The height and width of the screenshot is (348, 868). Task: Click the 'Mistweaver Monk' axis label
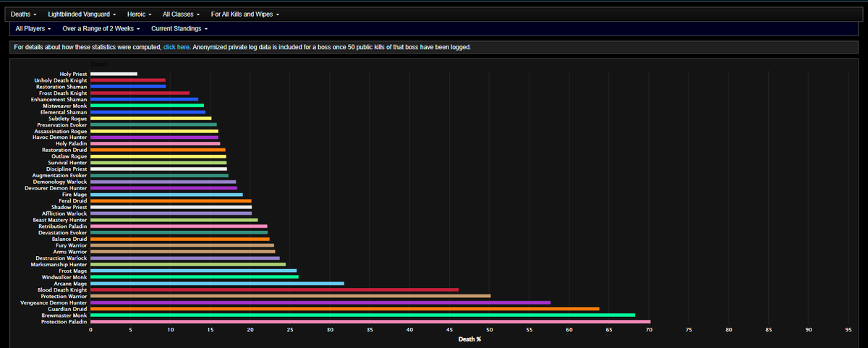65,106
